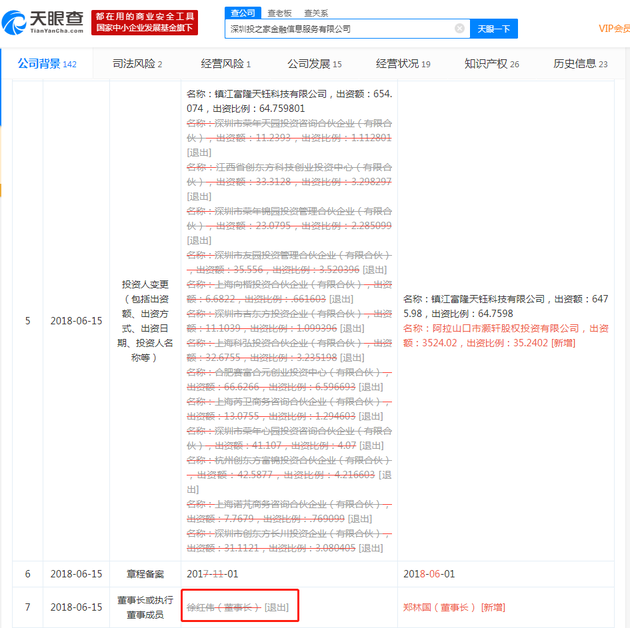Click the highlighted 徐红伟（董事长）exit entry
The height and width of the screenshot is (628, 630).
tap(238, 607)
